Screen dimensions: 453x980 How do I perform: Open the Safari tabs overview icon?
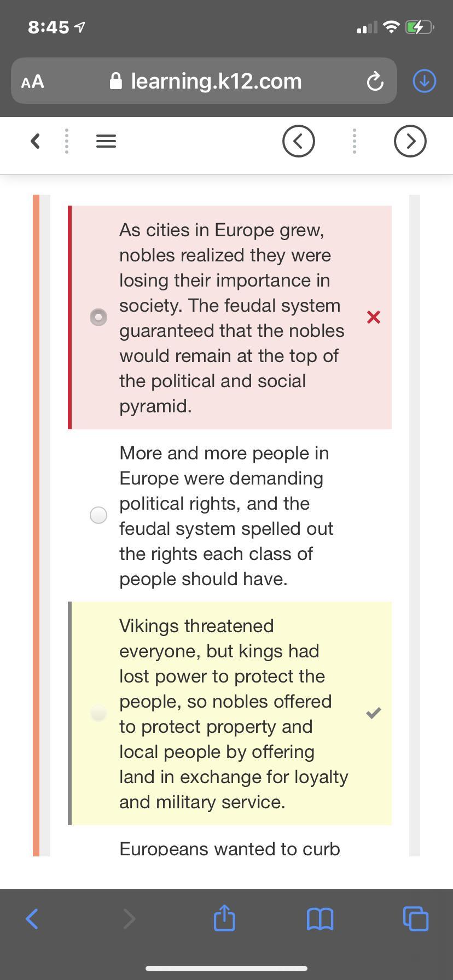pyautogui.click(x=416, y=918)
